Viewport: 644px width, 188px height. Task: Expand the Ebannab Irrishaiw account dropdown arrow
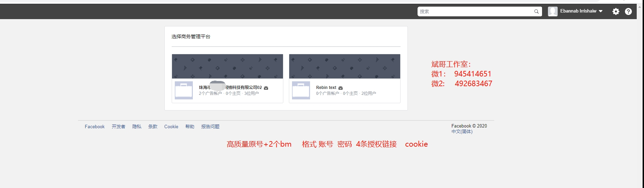601,11
